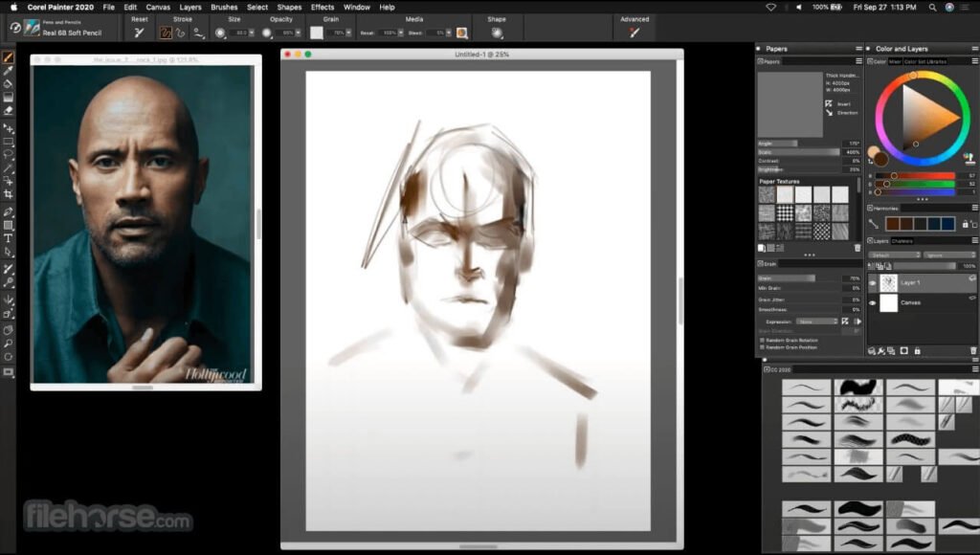Open the Canvas menu
This screenshot has height=555, width=980.
tap(158, 8)
